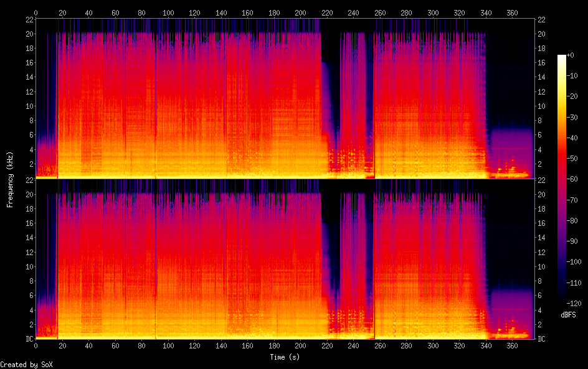The width and height of the screenshot is (588, 369).
Task: Click the "-30" label on the dBFS scale
Action: (x=572, y=117)
